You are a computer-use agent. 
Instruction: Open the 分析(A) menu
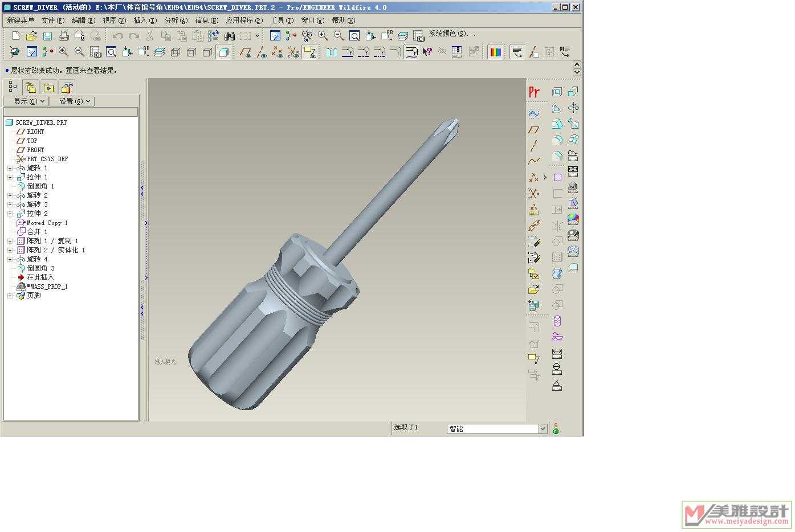point(176,21)
